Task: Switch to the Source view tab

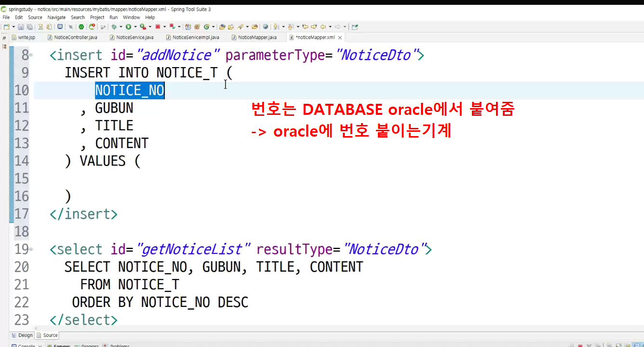Action: [x=47, y=335]
